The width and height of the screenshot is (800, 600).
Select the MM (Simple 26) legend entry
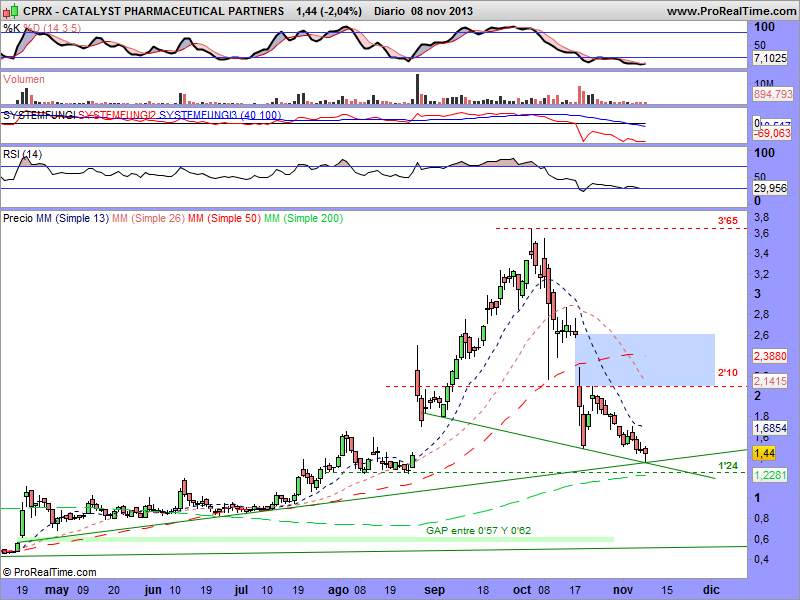point(148,218)
